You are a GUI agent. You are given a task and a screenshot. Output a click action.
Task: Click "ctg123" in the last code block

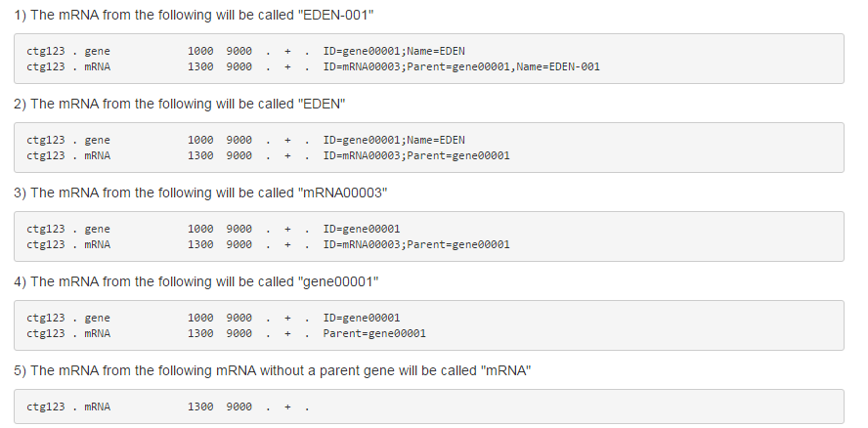(x=45, y=407)
